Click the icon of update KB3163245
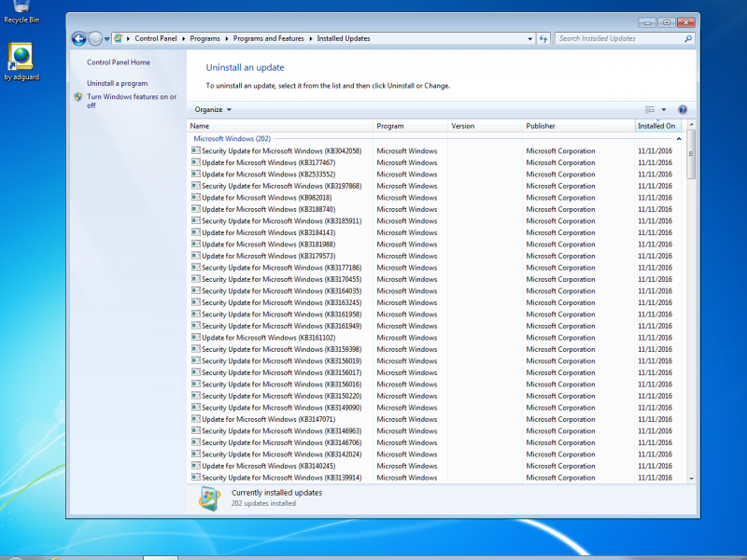 point(196,301)
